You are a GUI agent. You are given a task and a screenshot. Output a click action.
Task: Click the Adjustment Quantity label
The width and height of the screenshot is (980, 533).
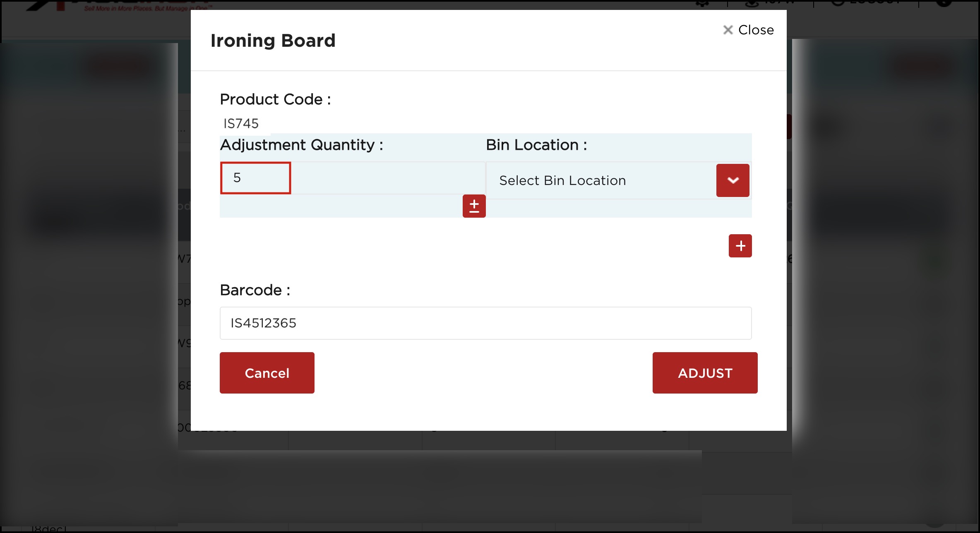[x=301, y=145]
